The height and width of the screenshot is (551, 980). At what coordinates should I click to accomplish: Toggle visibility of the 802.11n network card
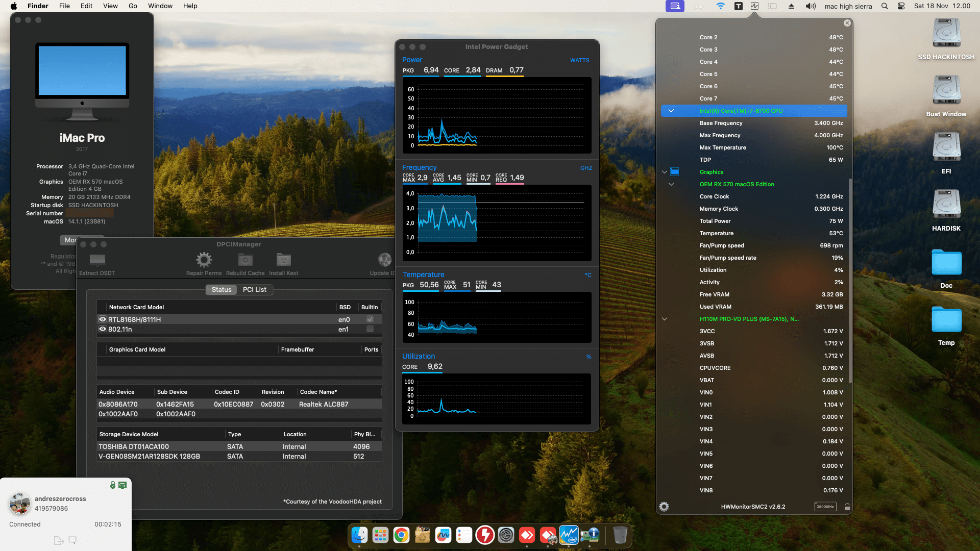pyautogui.click(x=103, y=329)
